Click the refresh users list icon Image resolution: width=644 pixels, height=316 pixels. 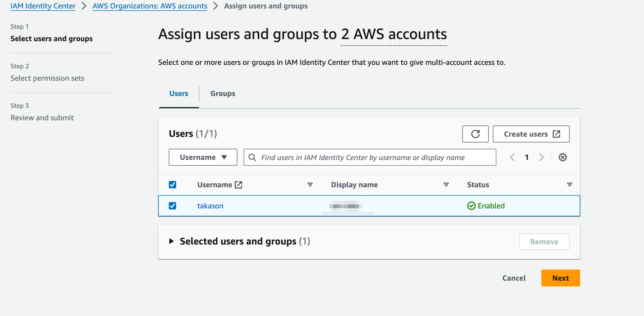pos(475,134)
